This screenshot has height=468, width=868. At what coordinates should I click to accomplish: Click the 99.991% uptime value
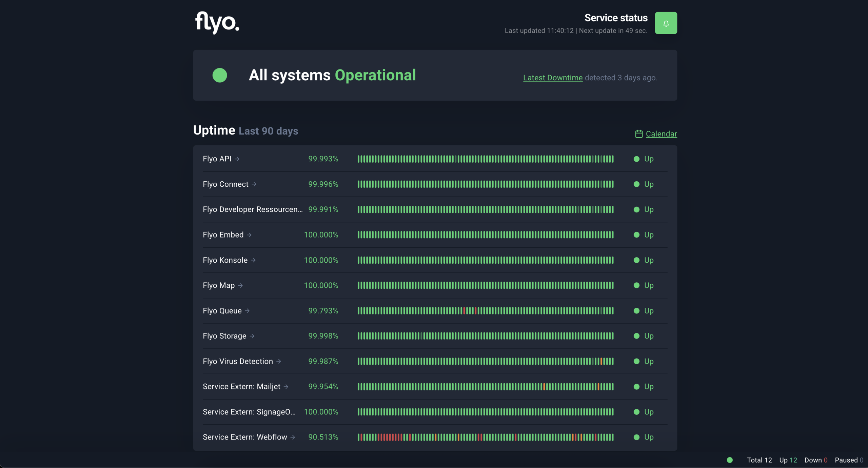pos(323,209)
